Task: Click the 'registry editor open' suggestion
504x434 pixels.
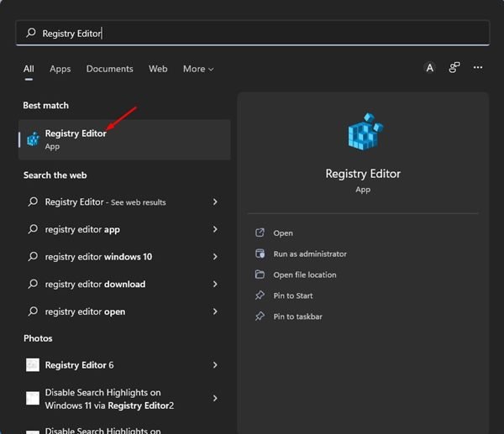Action: coord(85,311)
